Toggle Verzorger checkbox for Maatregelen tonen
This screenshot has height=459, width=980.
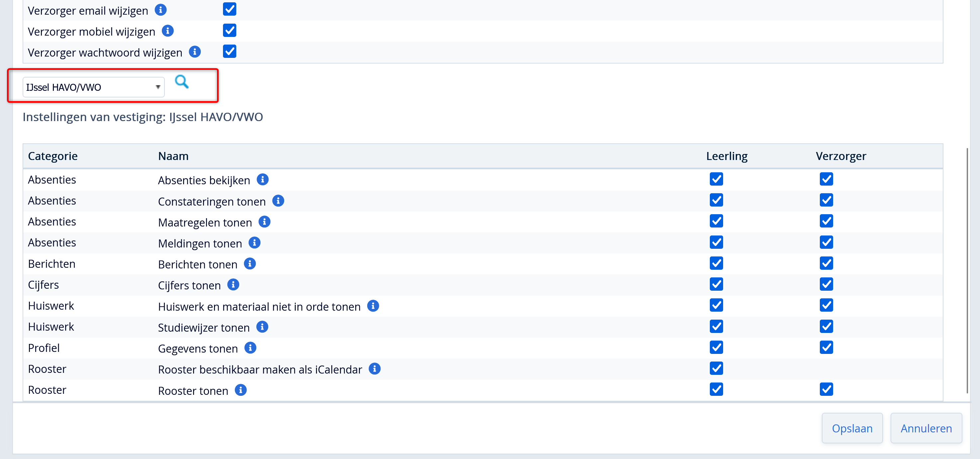(x=826, y=221)
